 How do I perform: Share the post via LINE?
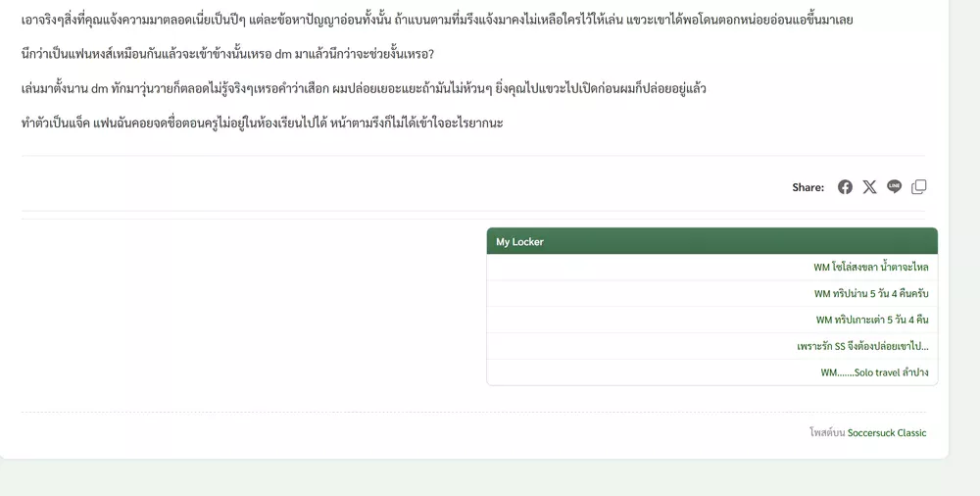[894, 187]
